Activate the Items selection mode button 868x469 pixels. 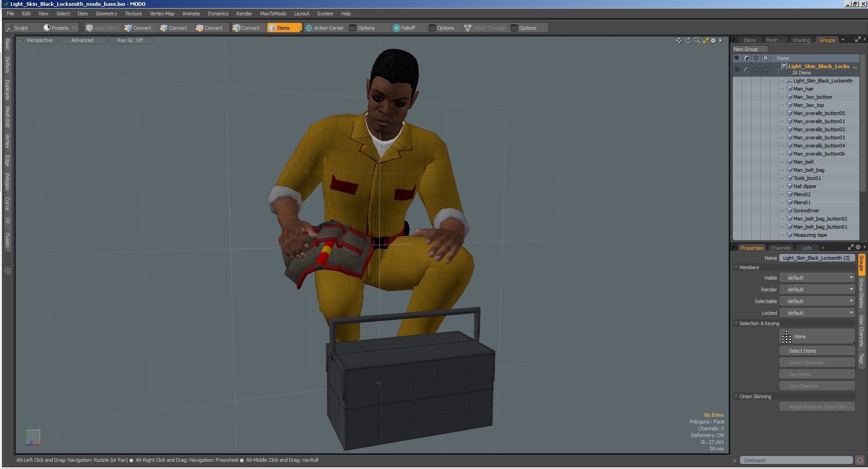[284, 28]
